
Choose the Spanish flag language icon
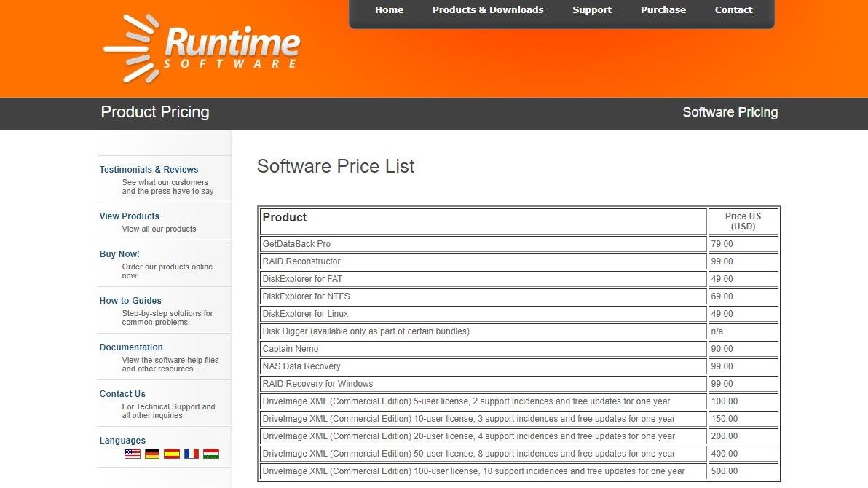pos(171,453)
